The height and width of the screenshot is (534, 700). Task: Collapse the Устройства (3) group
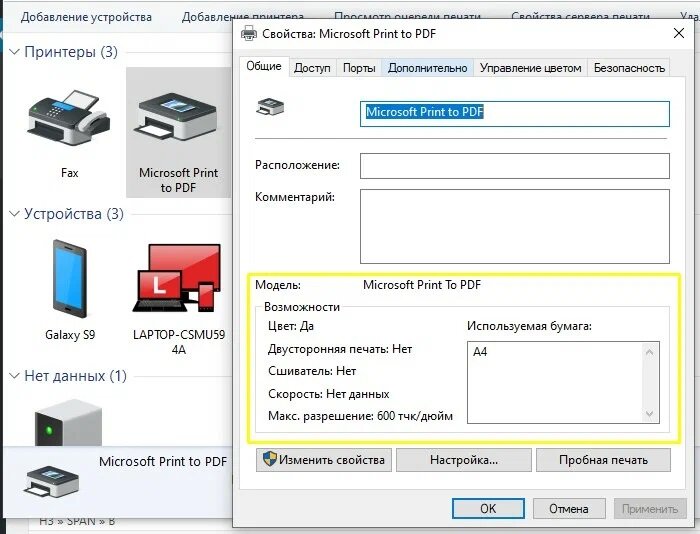click(14, 214)
